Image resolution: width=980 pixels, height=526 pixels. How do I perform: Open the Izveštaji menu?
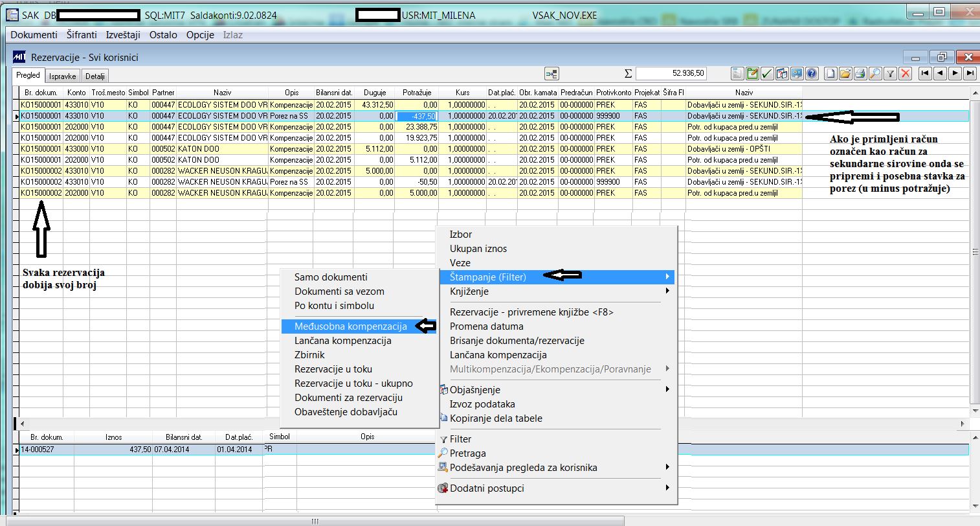click(122, 35)
